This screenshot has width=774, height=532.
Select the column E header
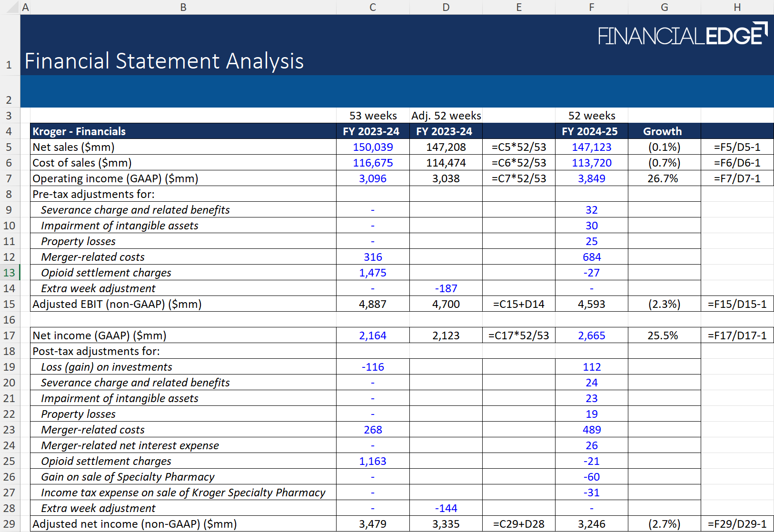(518, 7)
